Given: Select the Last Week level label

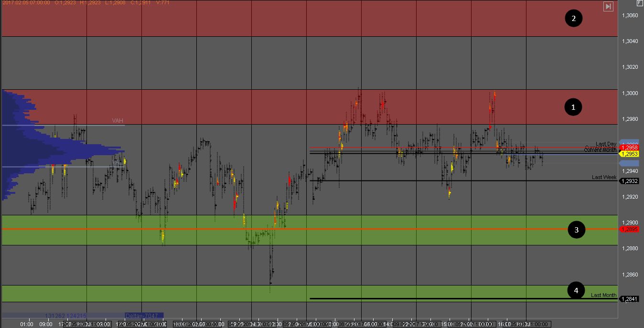Looking at the screenshot, I should coord(604,177).
